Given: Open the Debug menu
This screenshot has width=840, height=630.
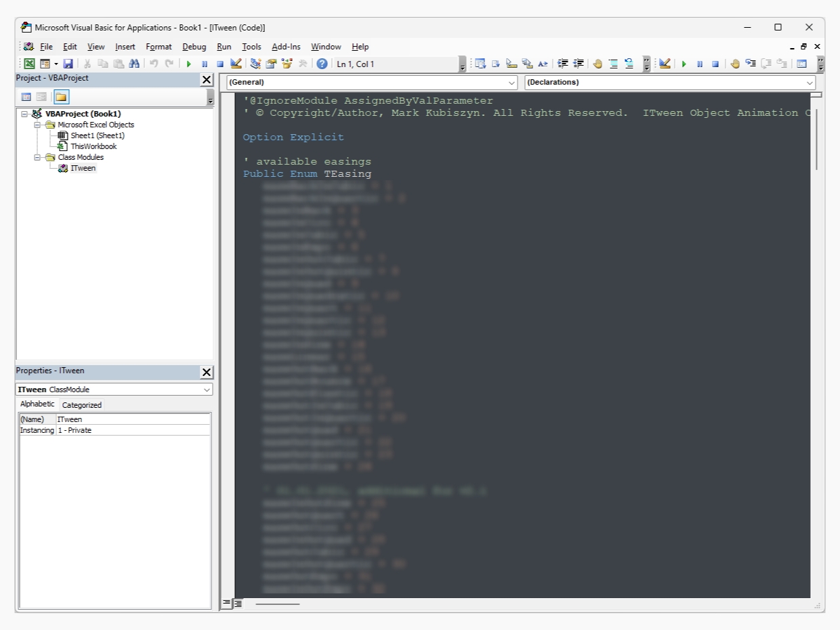Looking at the screenshot, I should 194,47.
